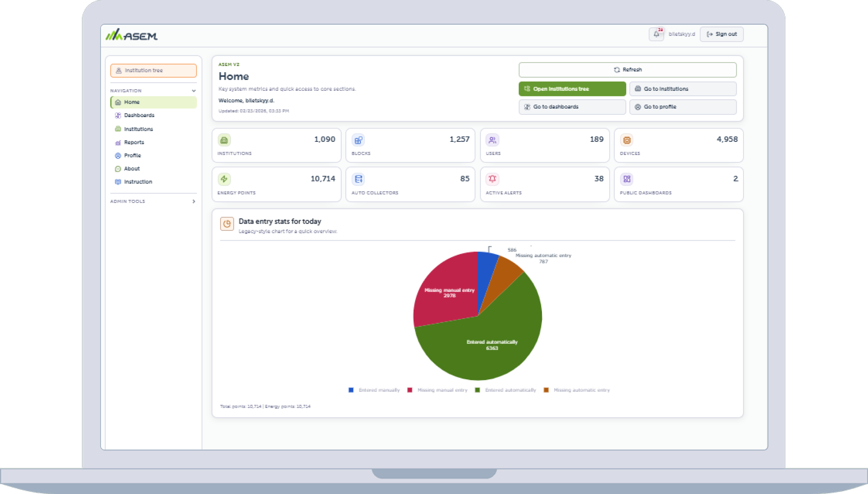
Task: Toggle the Missing manual entry legend item
Action: (x=437, y=390)
